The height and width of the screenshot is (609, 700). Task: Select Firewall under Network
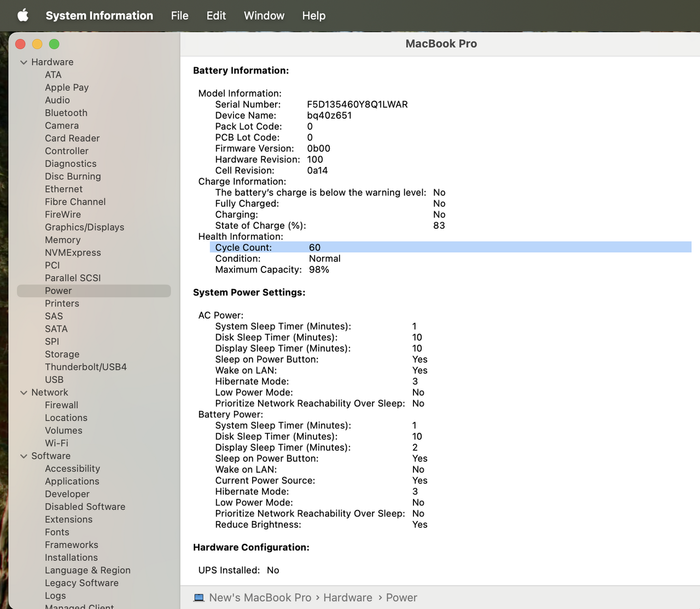[x=61, y=405]
